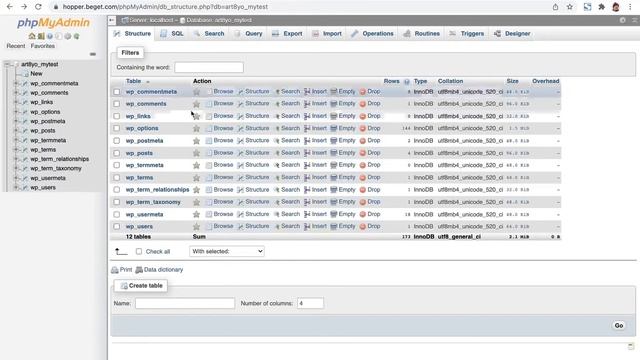Click the Search icon for wp_links
The width and height of the screenshot is (640, 360).
point(277,116)
